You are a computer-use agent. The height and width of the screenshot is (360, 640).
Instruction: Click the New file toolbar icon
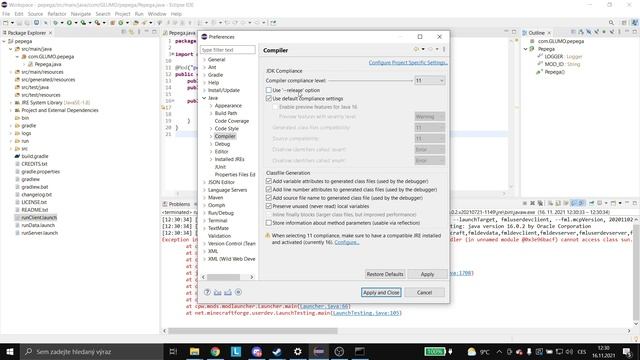click(x=6, y=23)
